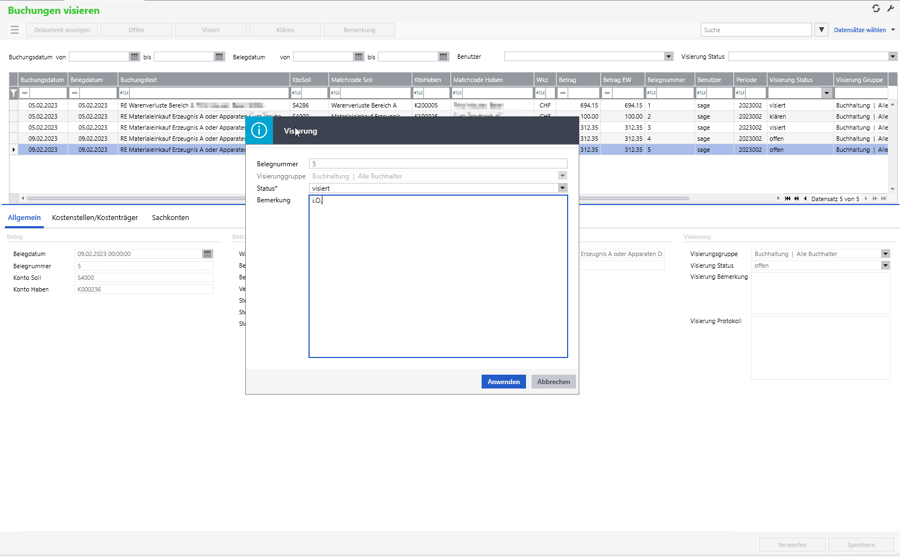Click the refresh icon at top right

click(876, 9)
